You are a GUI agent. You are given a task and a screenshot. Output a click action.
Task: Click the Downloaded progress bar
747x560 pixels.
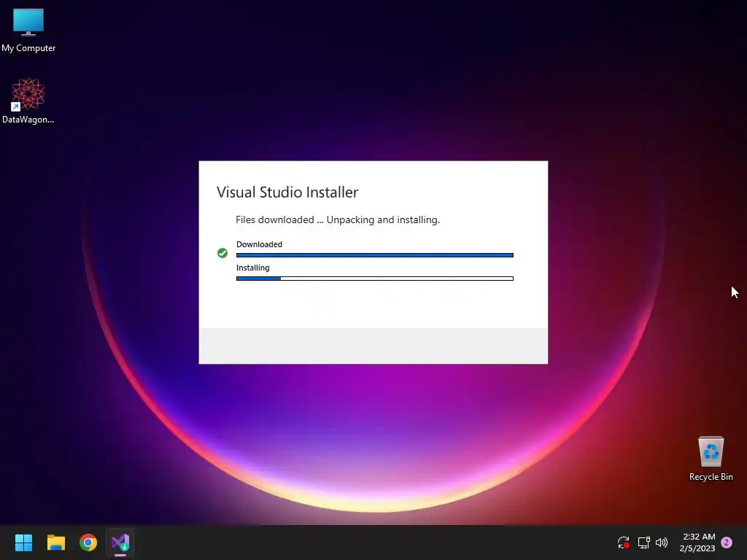(x=375, y=255)
